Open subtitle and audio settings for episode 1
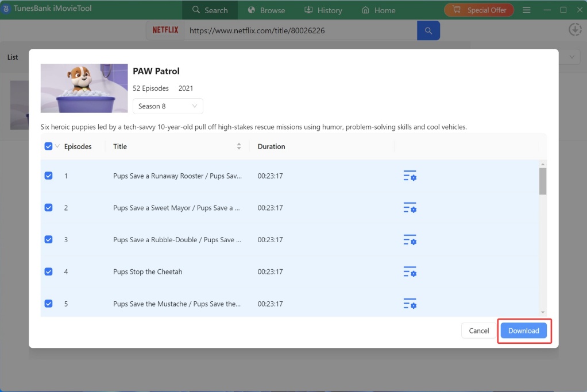Screen dimensions: 587x392 410,176
